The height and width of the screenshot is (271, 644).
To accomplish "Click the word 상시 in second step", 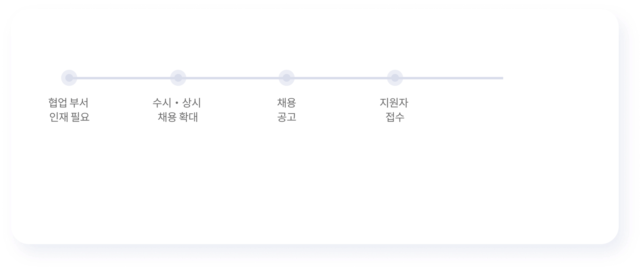I will pyautogui.click(x=191, y=103).
